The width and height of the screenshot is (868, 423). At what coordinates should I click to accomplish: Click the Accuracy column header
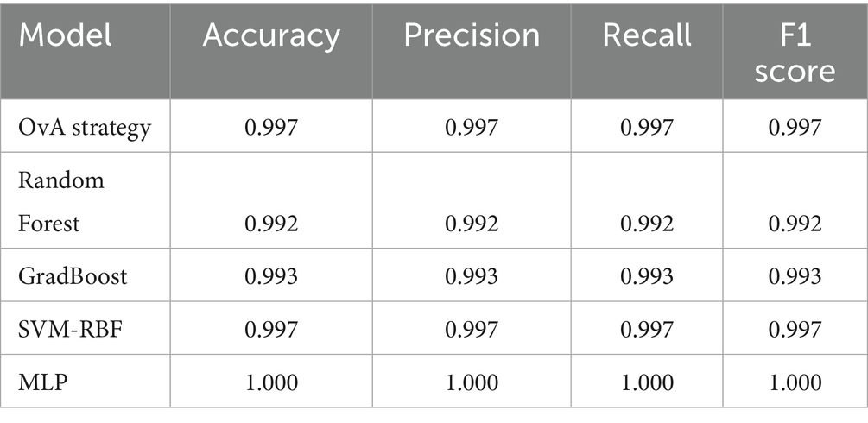pyautogui.click(x=271, y=35)
